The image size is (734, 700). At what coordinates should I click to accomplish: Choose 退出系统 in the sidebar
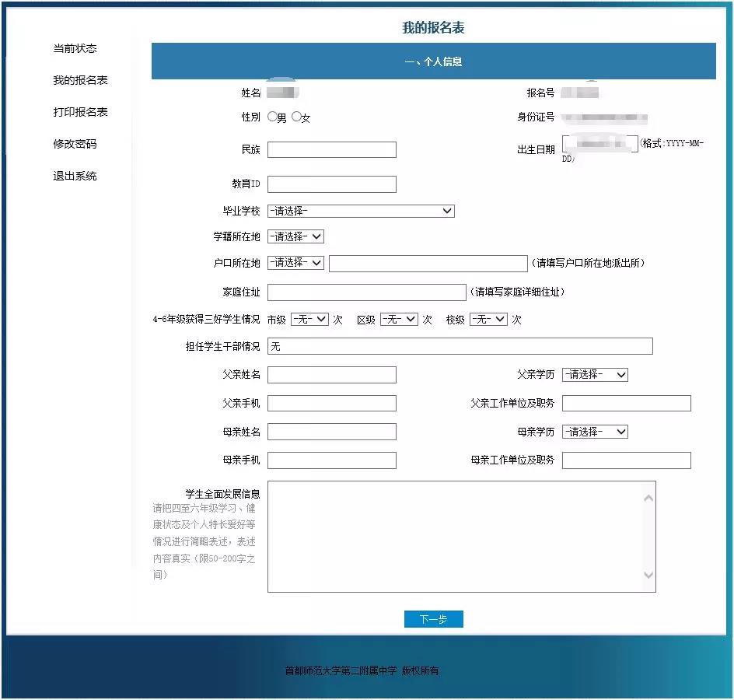[75, 176]
